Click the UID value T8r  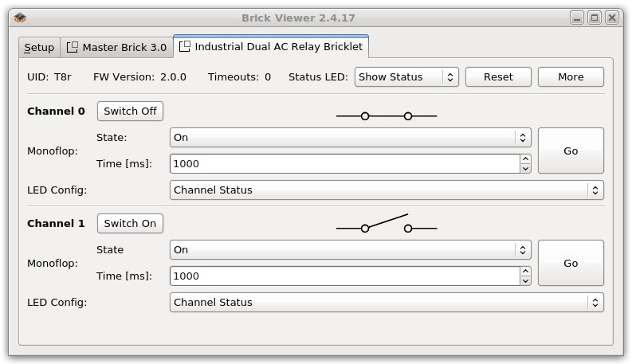click(63, 77)
